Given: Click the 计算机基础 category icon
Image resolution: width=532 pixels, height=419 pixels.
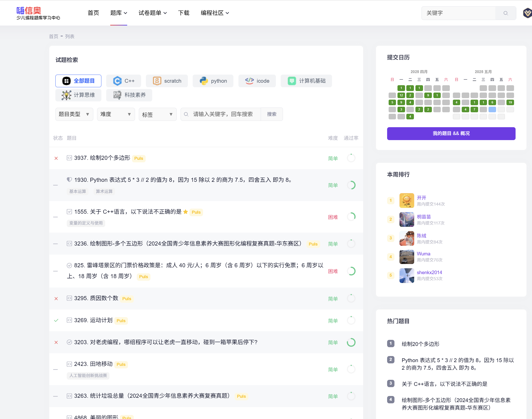Looking at the screenshot, I should 292,81.
